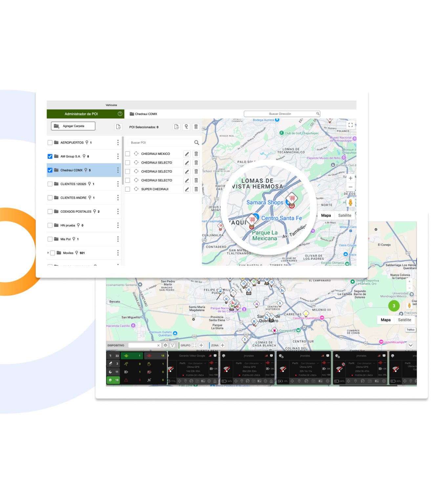The height and width of the screenshot is (504, 441).
Task: Open the AEROPUERTOS three-dot options menu
Action: 118,142
